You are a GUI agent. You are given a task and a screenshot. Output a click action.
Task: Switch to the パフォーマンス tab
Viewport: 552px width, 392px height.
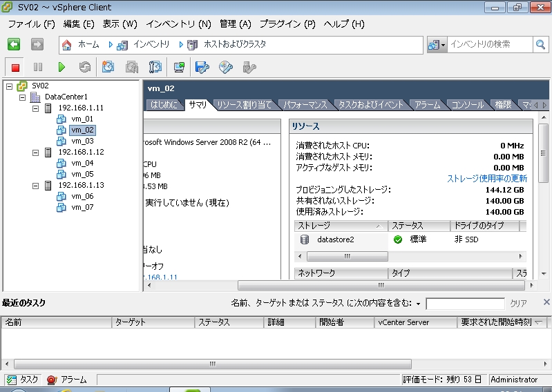click(x=305, y=105)
